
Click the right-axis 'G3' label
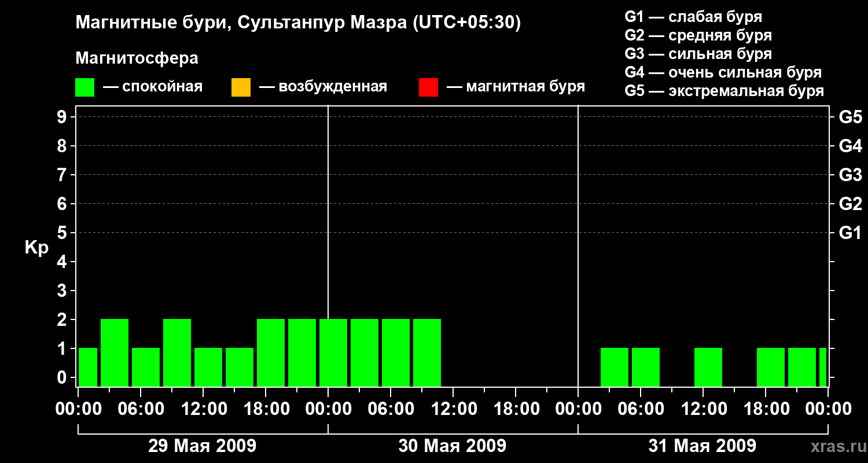(x=850, y=175)
